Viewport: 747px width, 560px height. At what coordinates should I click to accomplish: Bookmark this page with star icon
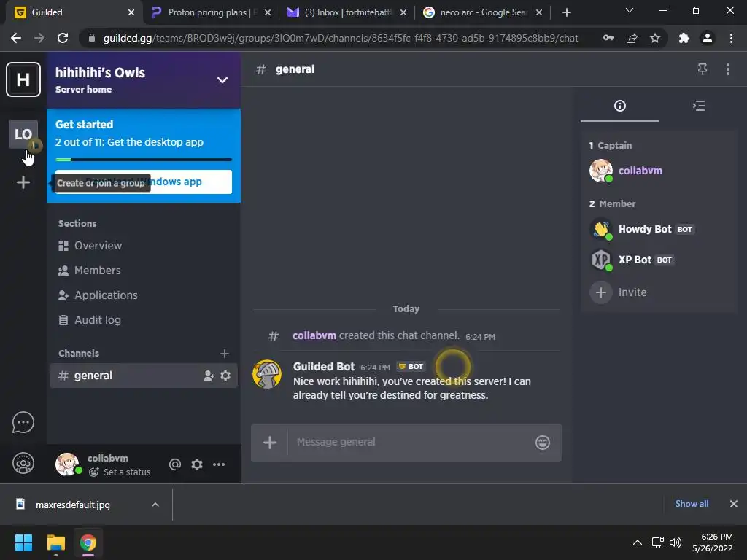pos(655,38)
